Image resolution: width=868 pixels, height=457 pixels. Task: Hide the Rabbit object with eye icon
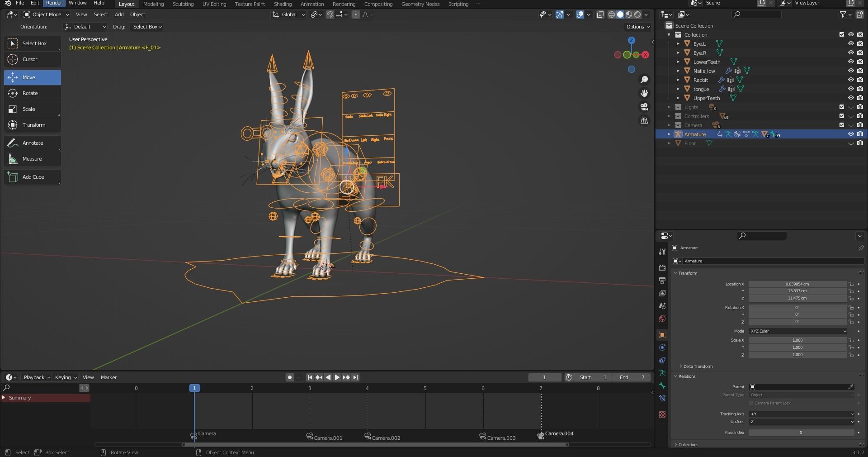pyautogui.click(x=850, y=80)
